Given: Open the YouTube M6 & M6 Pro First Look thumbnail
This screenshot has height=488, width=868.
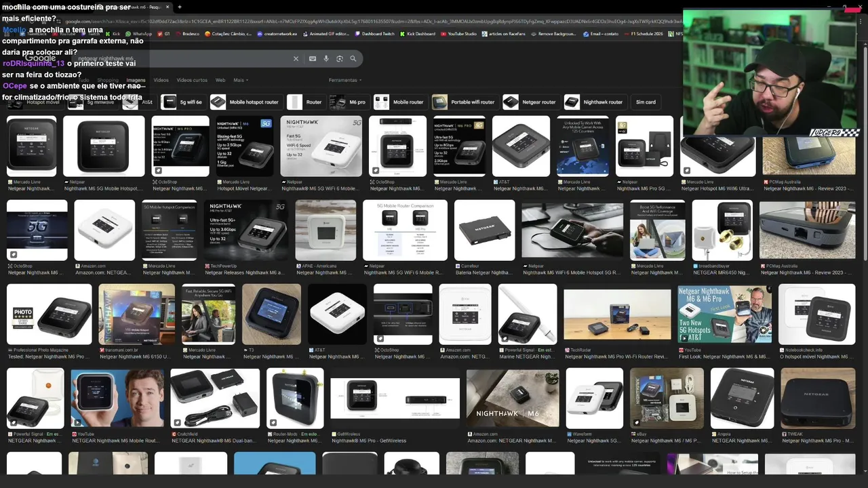Looking at the screenshot, I should tap(724, 314).
